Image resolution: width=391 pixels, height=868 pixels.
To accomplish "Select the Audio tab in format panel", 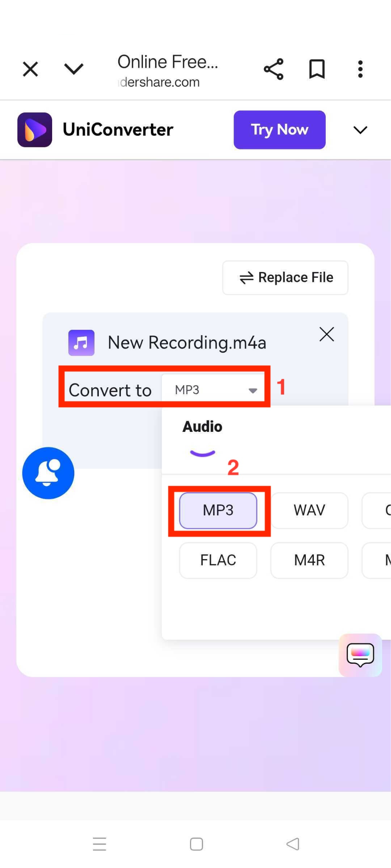I will pos(202,427).
